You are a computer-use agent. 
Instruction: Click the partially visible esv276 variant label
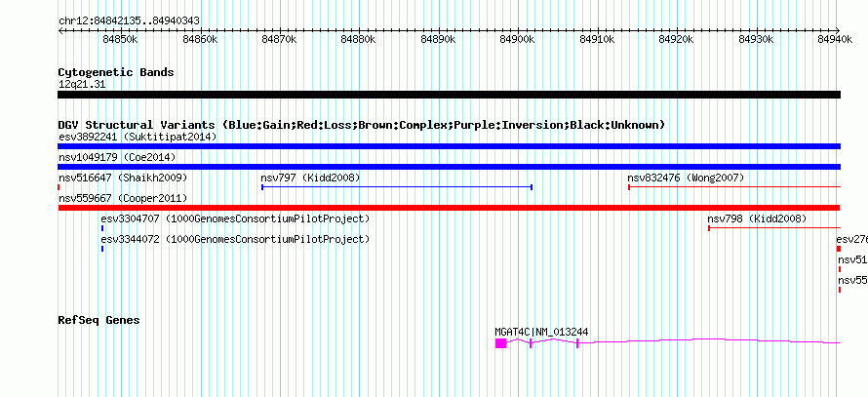tap(852, 239)
